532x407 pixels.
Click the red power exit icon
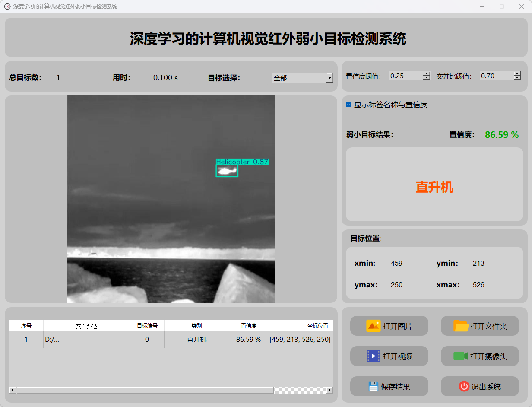464,386
